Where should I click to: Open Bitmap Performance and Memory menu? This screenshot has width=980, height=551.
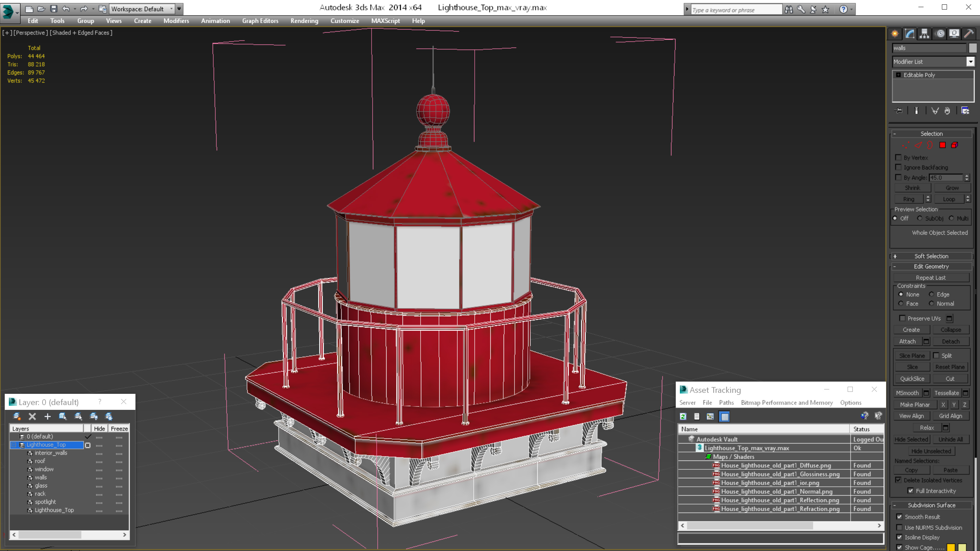[x=787, y=403]
